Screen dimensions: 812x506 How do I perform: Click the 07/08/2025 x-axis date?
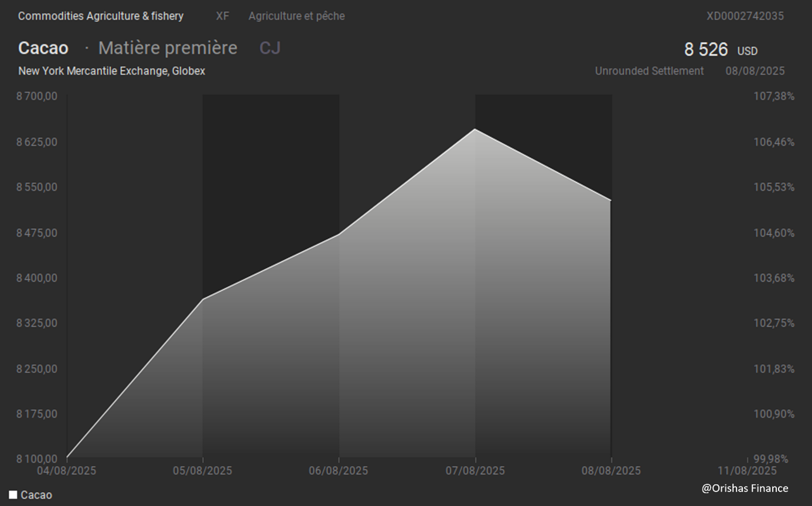pos(475,470)
